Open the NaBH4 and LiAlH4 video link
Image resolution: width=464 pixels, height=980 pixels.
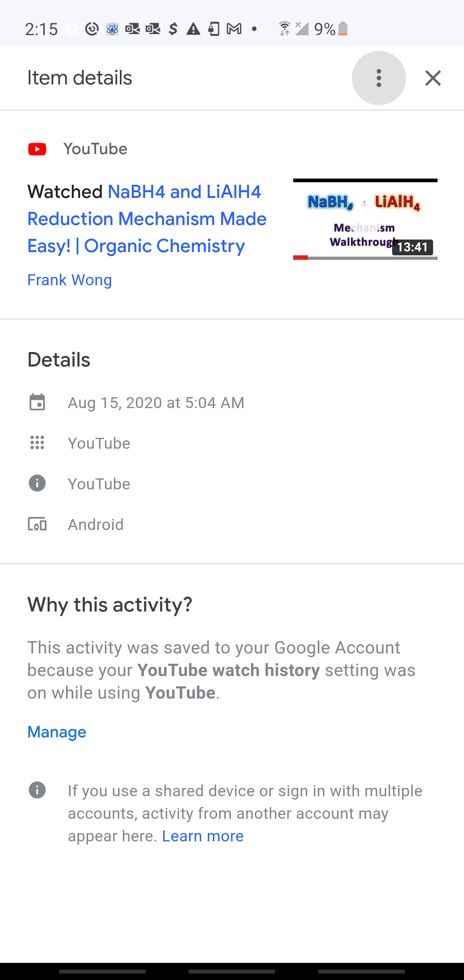point(147,219)
